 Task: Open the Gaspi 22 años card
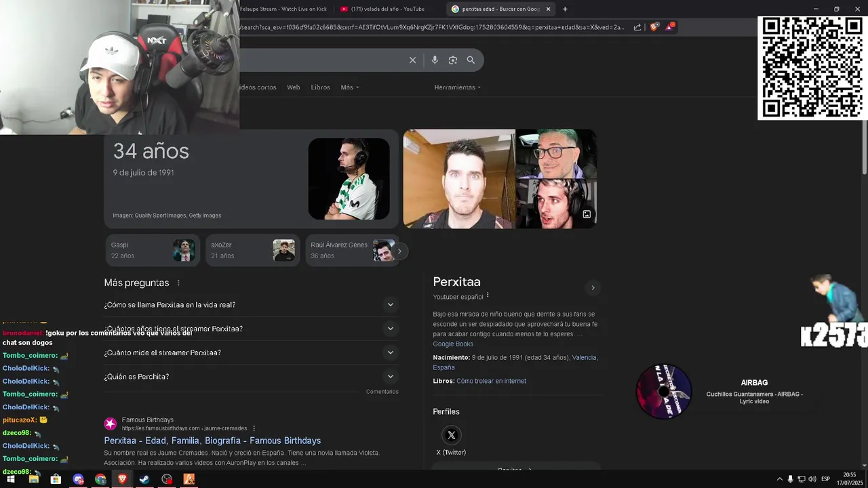click(x=153, y=251)
